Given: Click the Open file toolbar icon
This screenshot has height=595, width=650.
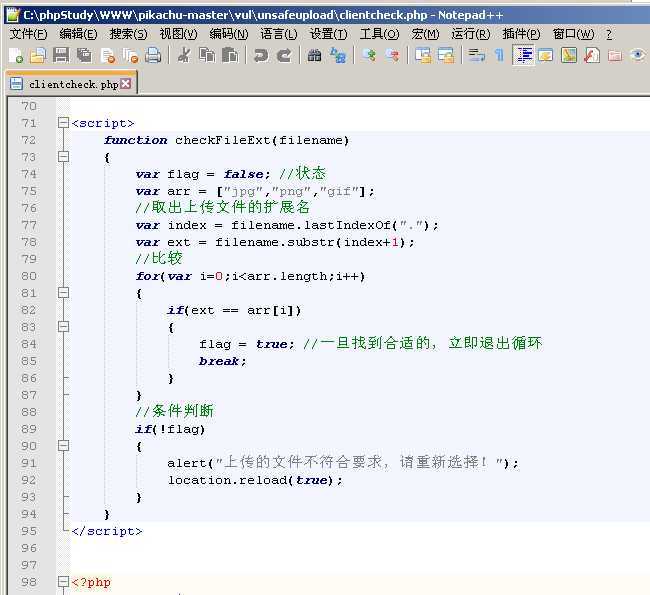Looking at the screenshot, I should coord(38,55).
